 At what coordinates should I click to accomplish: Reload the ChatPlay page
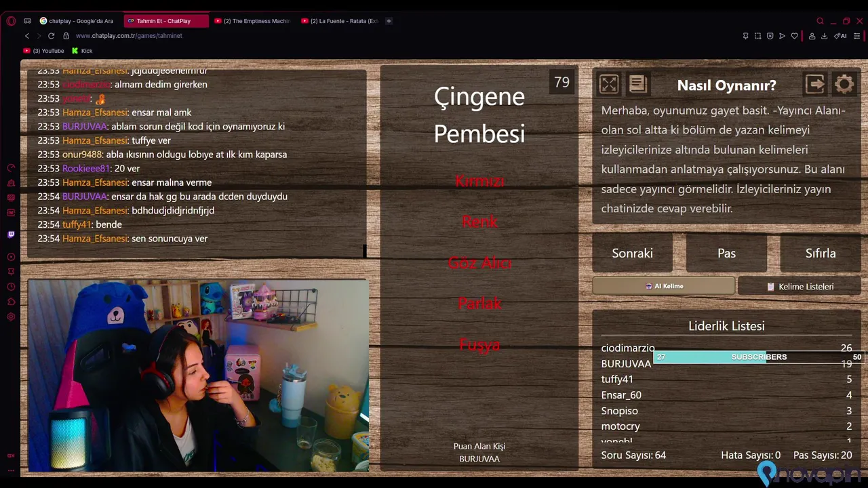click(51, 36)
